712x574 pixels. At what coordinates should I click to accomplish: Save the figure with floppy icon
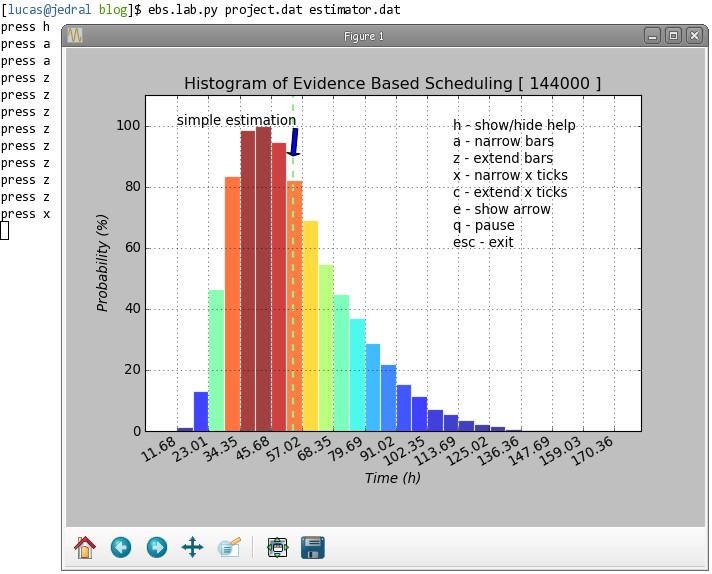coord(313,547)
